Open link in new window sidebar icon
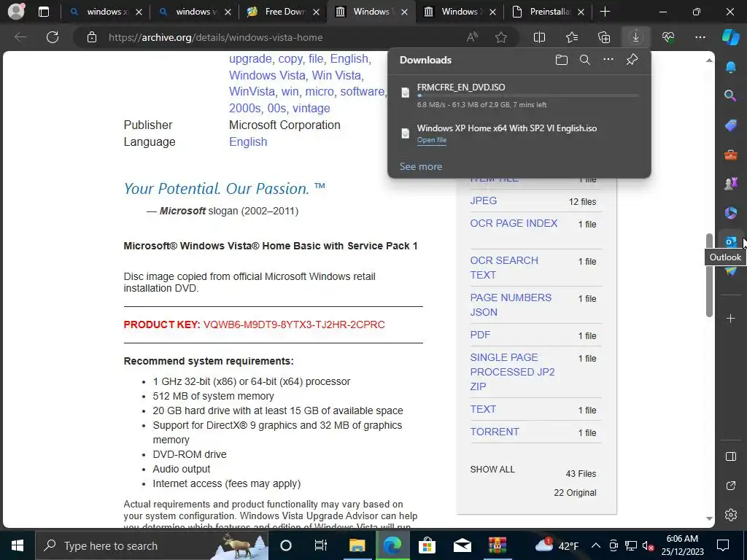This screenshot has width=747, height=560. pyautogui.click(x=730, y=486)
